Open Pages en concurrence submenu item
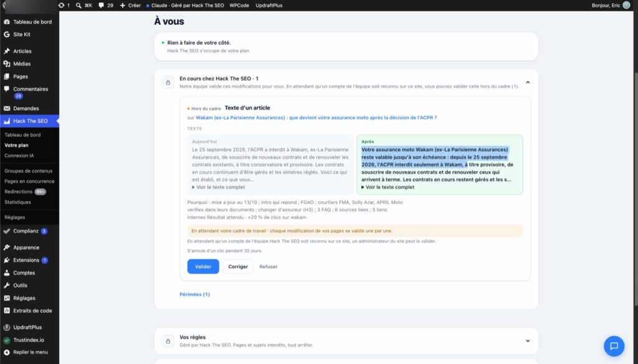Viewport: 638px width, 364px height. click(x=29, y=181)
